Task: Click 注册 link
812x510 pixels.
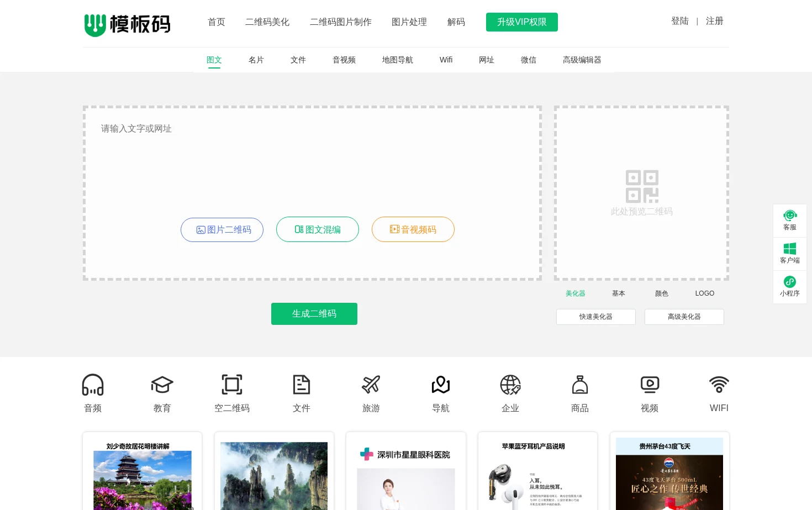Action: (715, 21)
